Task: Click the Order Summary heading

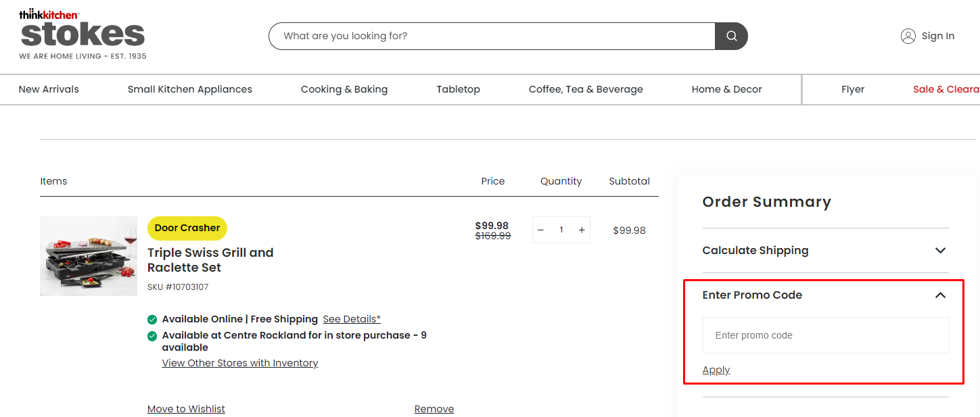Action: pos(767,202)
